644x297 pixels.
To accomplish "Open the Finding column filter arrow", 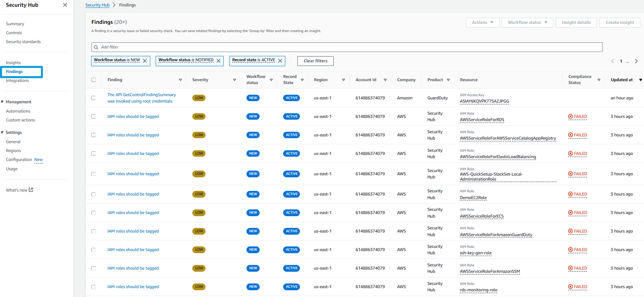I will pos(180,80).
